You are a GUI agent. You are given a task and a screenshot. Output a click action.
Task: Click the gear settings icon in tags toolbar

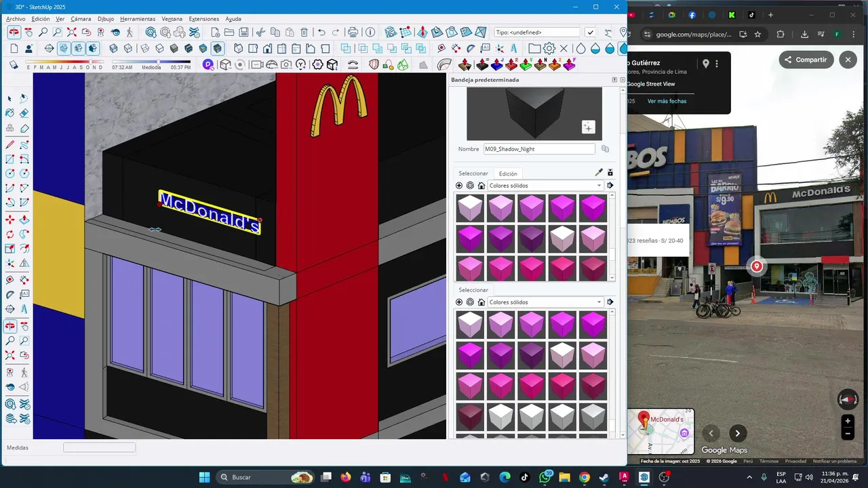549,48
